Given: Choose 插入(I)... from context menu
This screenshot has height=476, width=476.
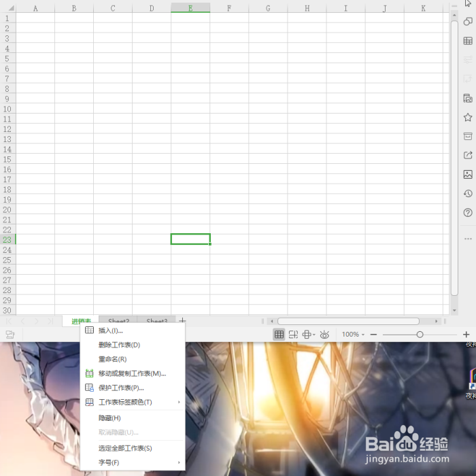Looking at the screenshot, I should point(133,330).
